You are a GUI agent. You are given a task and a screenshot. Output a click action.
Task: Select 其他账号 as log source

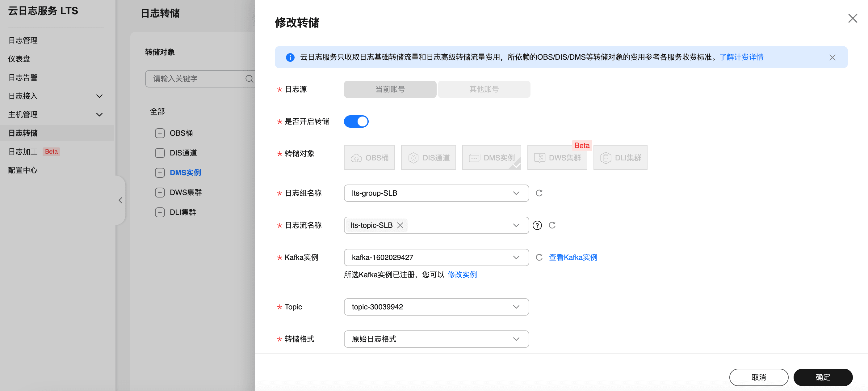click(x=484, y=89)
